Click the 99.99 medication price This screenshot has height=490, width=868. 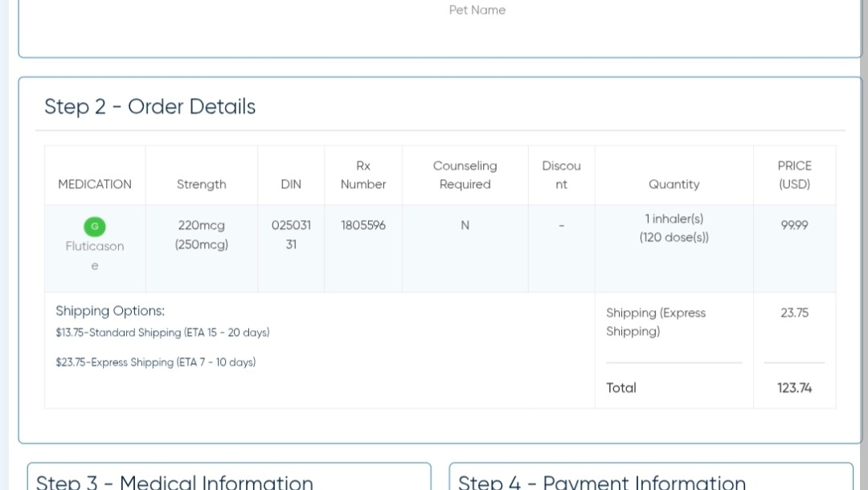pos(794,226)
